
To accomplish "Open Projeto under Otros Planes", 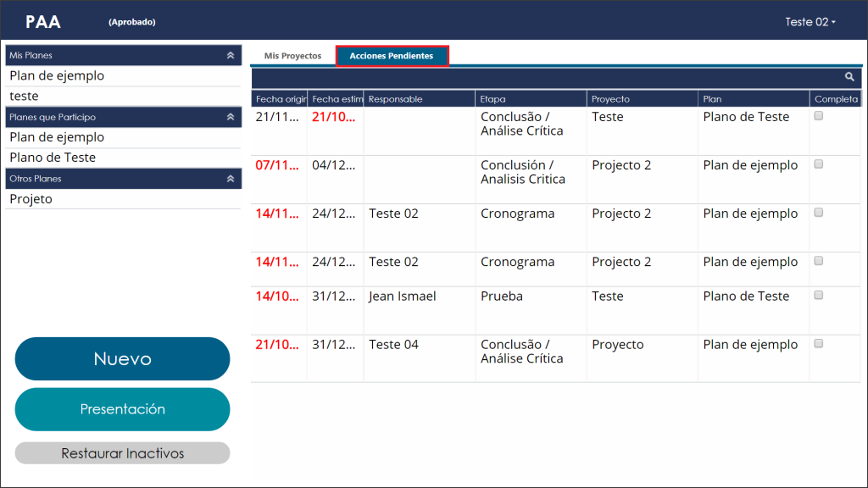I will [123, 199].
